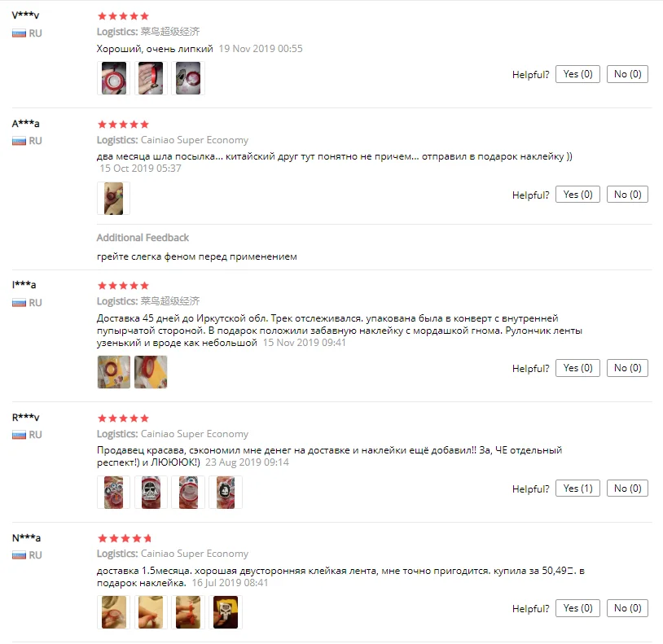Open the photo in A***a's review
The height and width of the screenshot is (644, 663).
pyautogui.click(x=114, y=199)
